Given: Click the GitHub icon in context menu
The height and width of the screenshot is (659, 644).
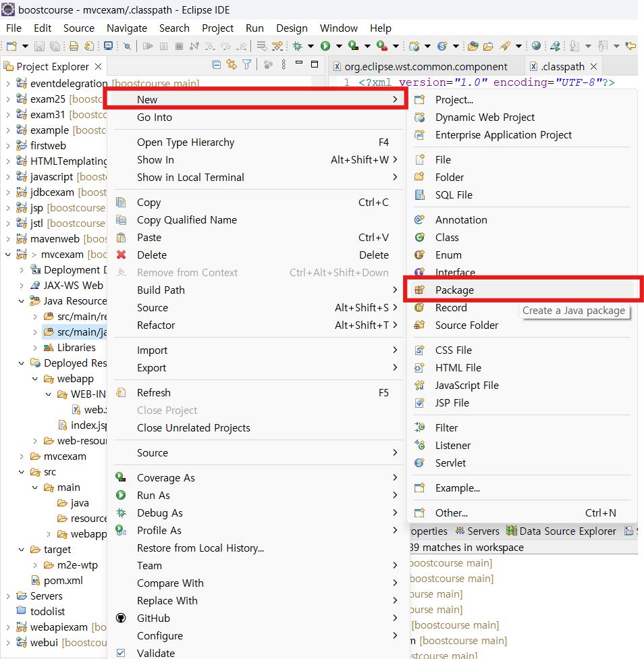Looking at the screenshot, I should point(121,618).
